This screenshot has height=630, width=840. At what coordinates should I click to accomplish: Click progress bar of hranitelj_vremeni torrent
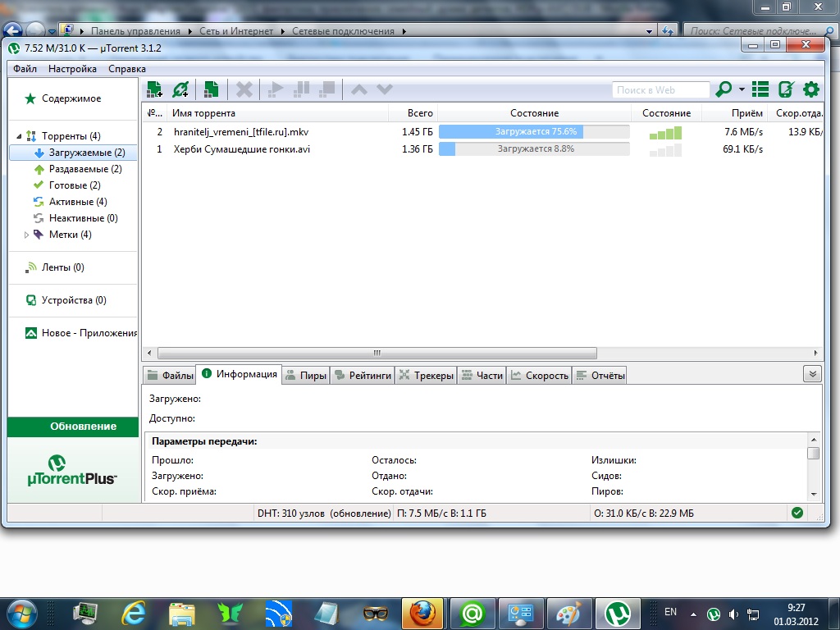coord(534,131)
